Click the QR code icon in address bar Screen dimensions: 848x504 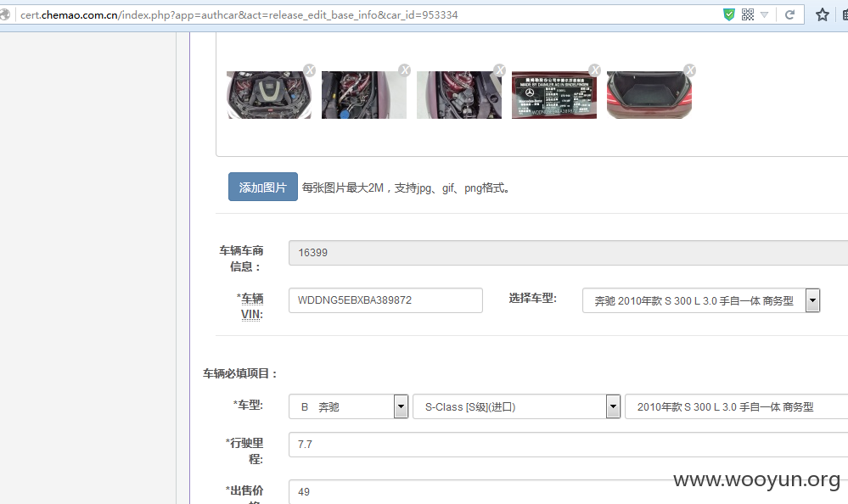click(747, 14)
